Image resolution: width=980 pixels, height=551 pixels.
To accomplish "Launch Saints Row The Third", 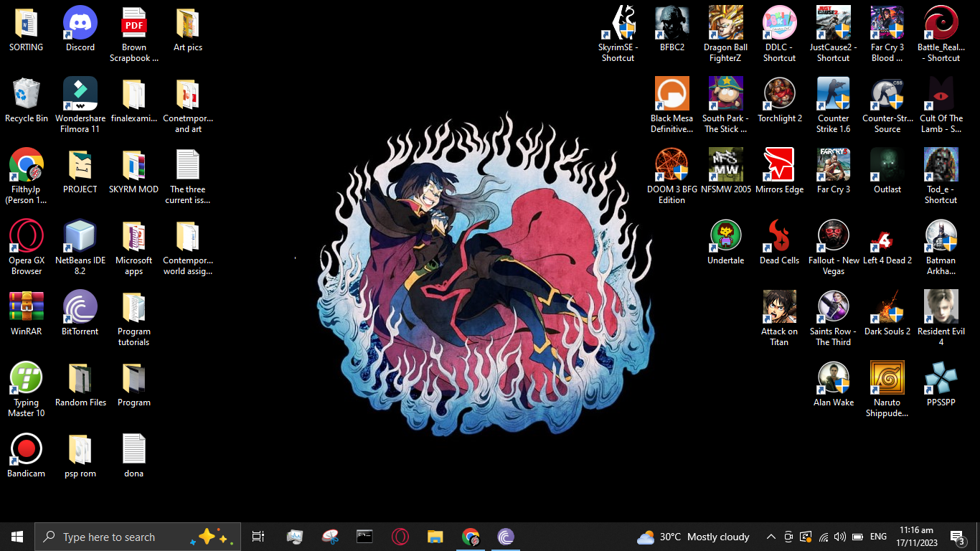I will 834,318.
